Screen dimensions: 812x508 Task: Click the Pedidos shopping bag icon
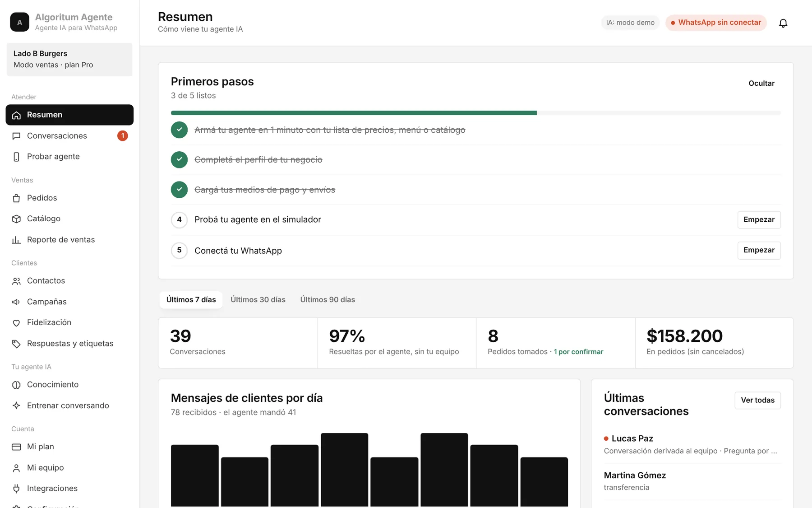click(x=16, y=198)
